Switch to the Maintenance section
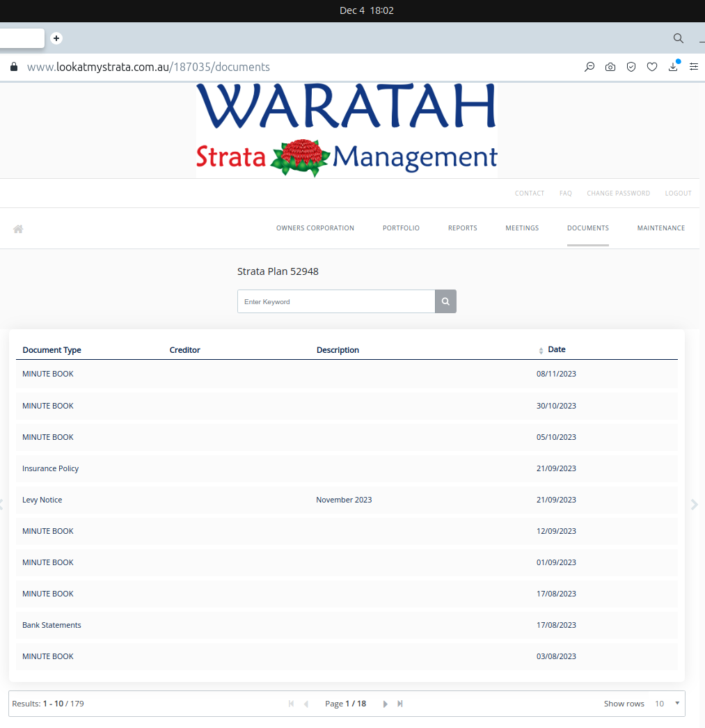This screenshot has height=728, width=705. pos(660,228)
